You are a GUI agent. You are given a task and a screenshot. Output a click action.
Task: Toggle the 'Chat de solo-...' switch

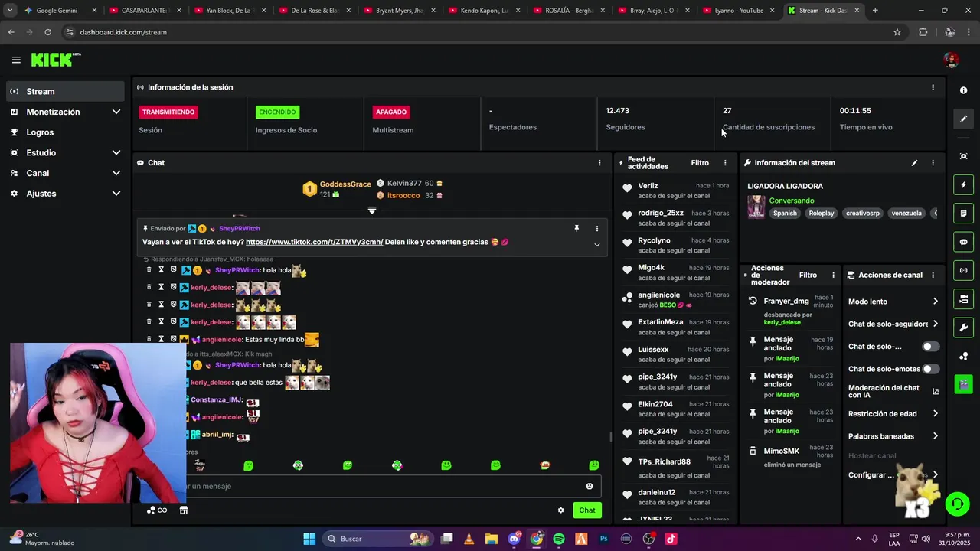(930, 347)
